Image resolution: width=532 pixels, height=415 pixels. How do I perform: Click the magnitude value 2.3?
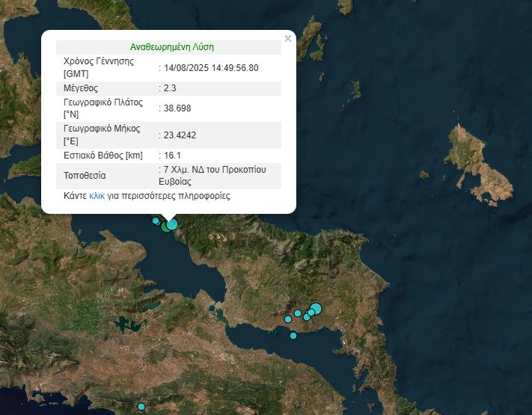(170, 88)
